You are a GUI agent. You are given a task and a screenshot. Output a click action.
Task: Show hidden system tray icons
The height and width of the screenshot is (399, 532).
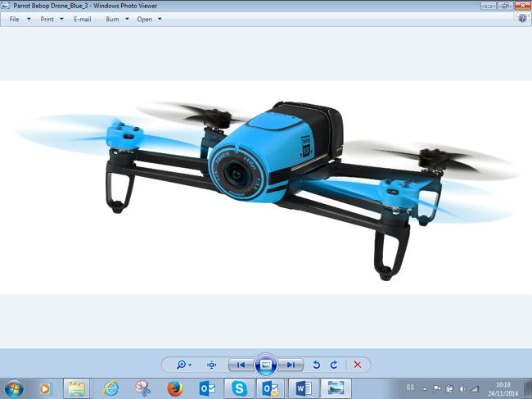coord(425,389)
